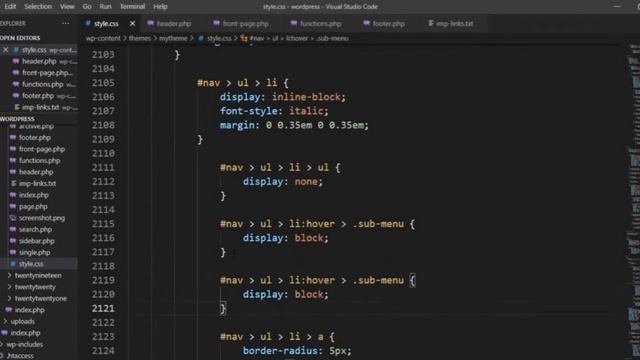Open the Run menu

[x=105, y=7]
